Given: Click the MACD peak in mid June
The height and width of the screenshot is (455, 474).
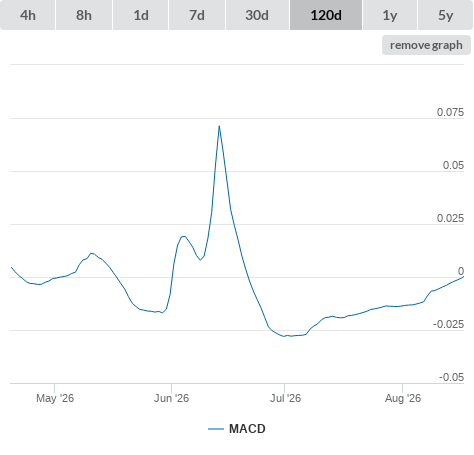Looking at the screenshot, I should 219,126.
